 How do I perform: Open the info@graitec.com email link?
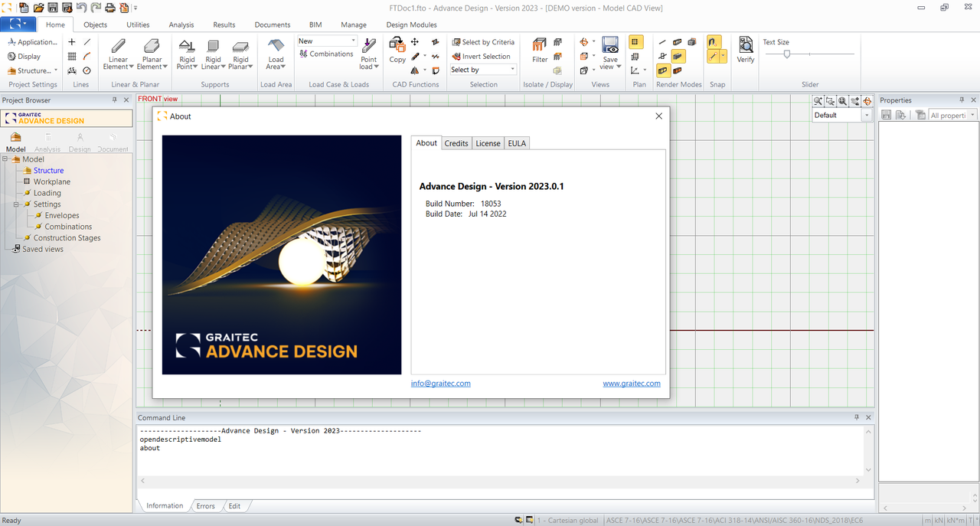(x=441, y=384)
